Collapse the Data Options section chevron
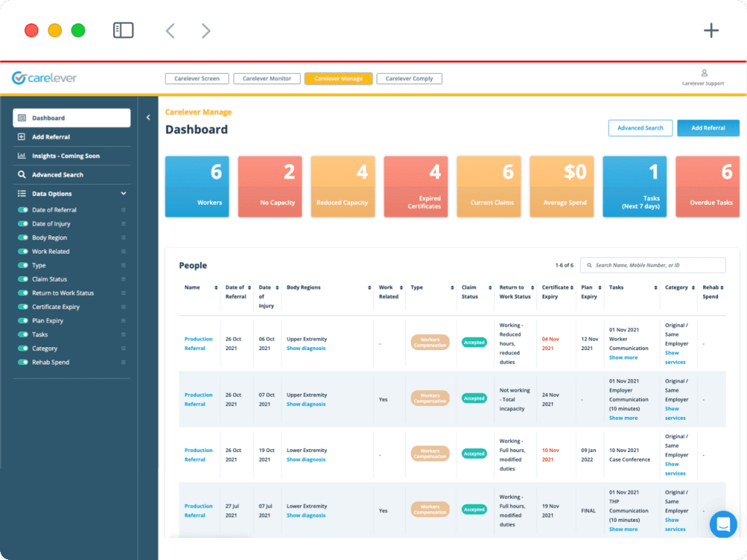747x560 pixels. (123, 193)
